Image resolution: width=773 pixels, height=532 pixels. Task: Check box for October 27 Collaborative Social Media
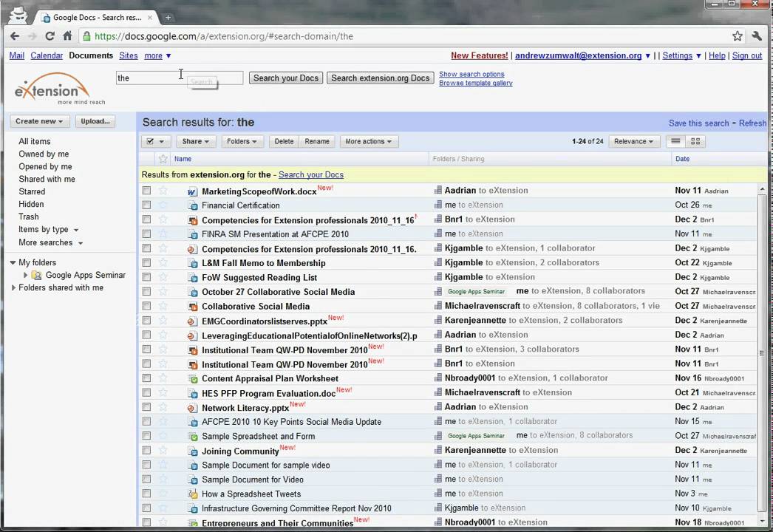[x=146, y=291]
